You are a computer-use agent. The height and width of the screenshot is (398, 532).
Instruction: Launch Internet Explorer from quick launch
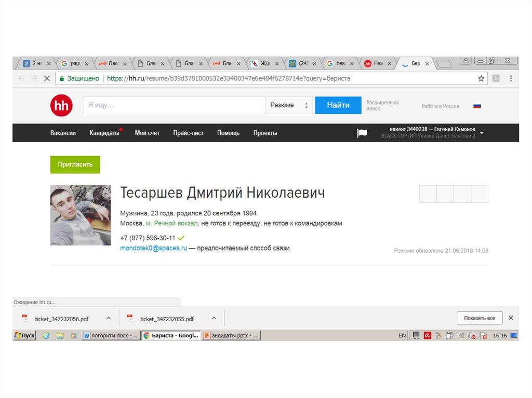click(46, 336)
